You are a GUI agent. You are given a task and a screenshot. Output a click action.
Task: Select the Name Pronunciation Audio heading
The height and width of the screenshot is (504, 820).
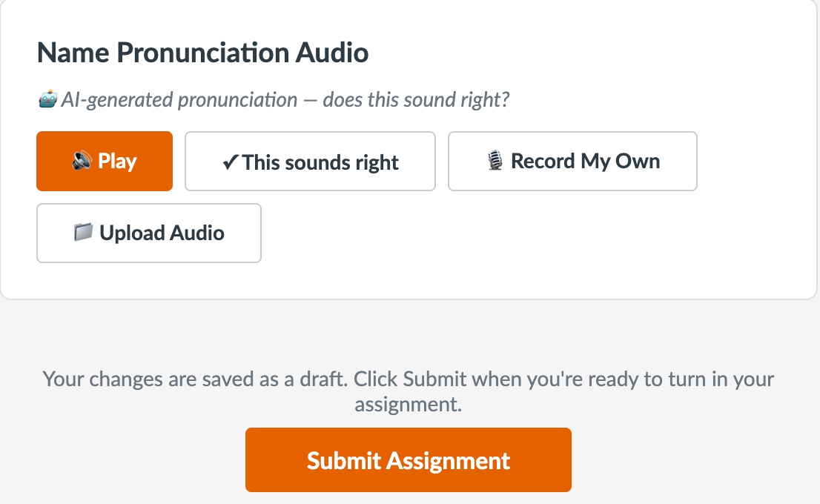pyautogui.click(x=203, y=53)
